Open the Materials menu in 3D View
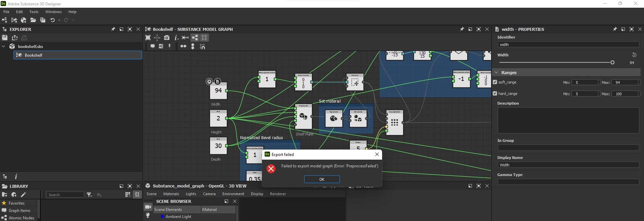The width and height of the screenshot is (644, 221). tap(171, 194)
